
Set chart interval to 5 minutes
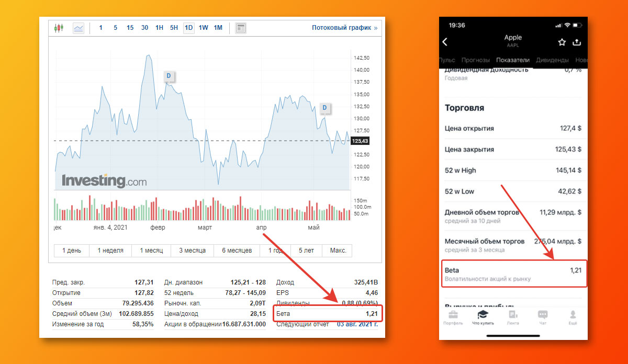tap(116, 28)
